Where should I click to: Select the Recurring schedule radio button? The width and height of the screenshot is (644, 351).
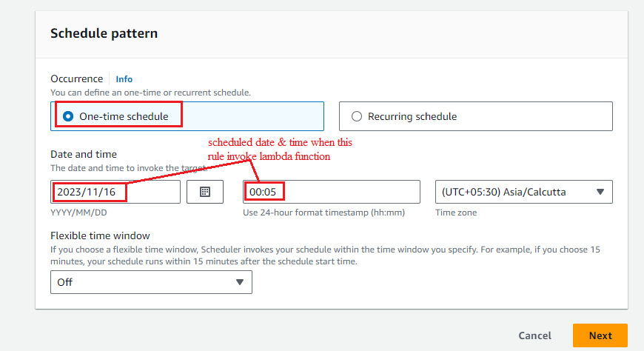(357, 116)
